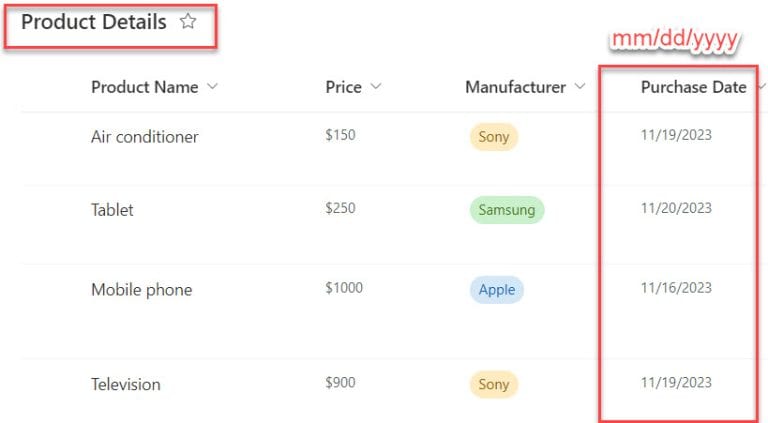Select the 11/20/2023 purchase date cell

coord(676,208)
